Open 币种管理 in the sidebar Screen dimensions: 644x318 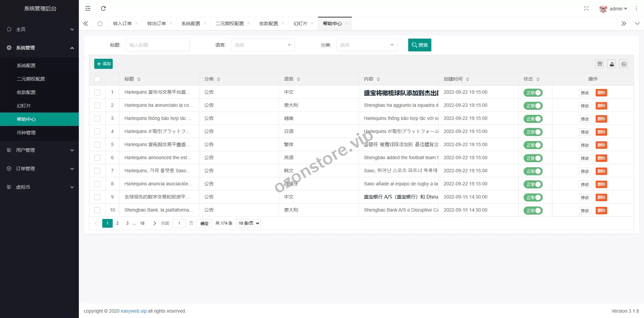[26, 133]
